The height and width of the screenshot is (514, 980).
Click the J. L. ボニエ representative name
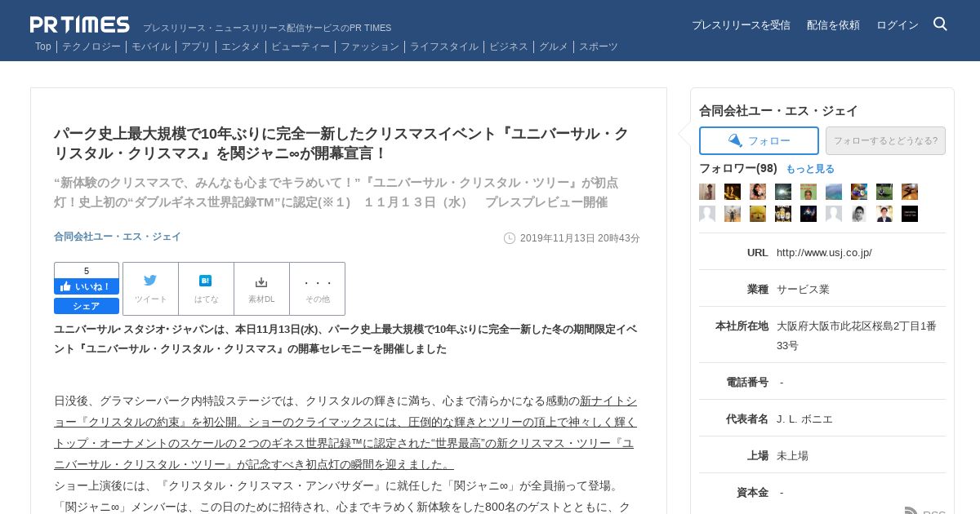click(x=804, y=419)
